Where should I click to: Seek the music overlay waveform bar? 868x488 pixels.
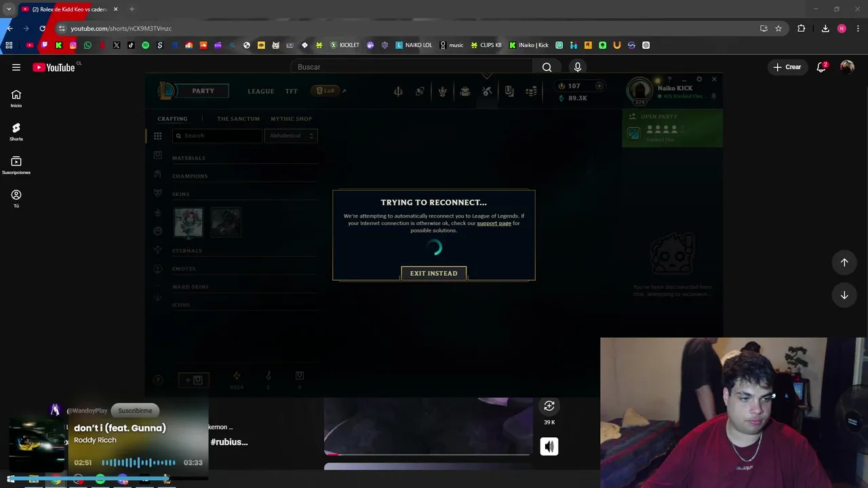coord(138,462)
